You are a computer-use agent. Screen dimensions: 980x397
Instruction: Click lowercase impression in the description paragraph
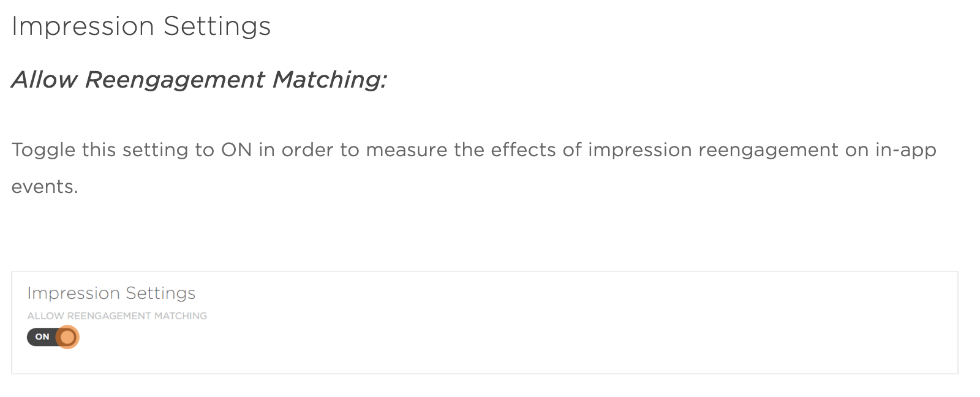(x=639, y=150)
